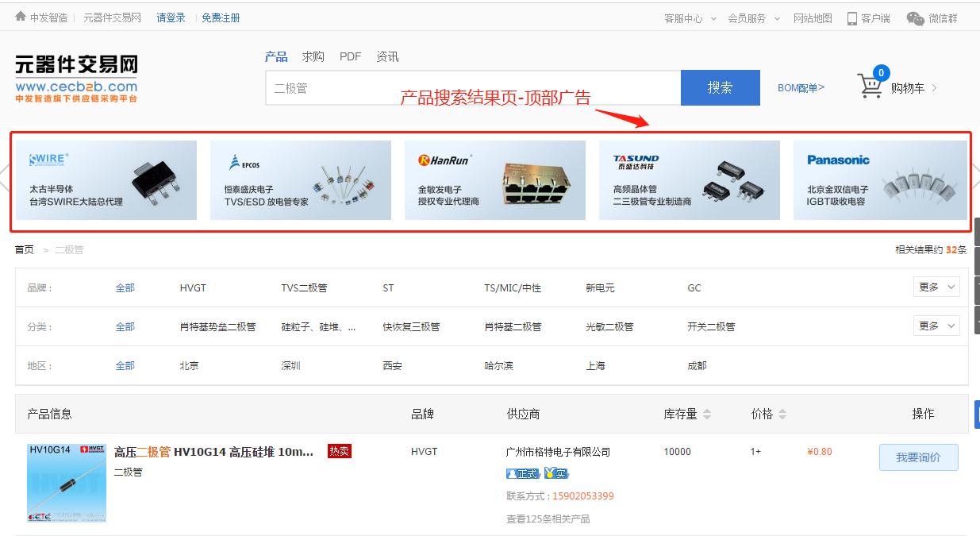Screen dimensions: 980x536
Task: Click the 正式 member badge icon
Action: (x=522, y=473)
